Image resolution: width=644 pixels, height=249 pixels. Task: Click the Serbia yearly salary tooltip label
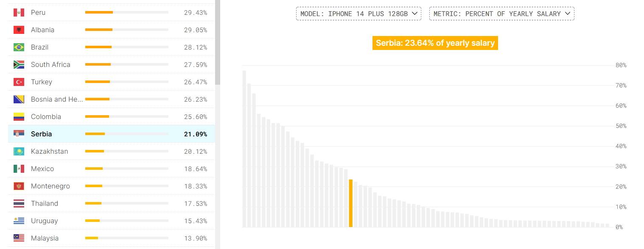point(435,43)
